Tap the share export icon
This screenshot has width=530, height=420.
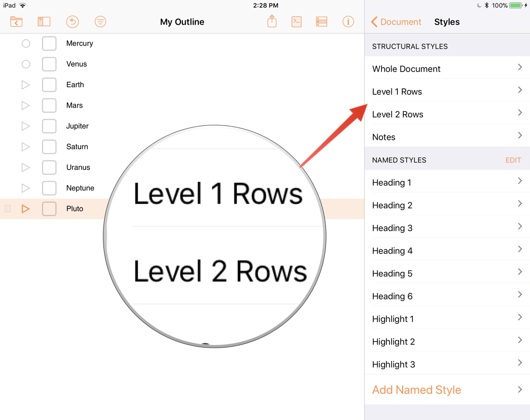272,21
